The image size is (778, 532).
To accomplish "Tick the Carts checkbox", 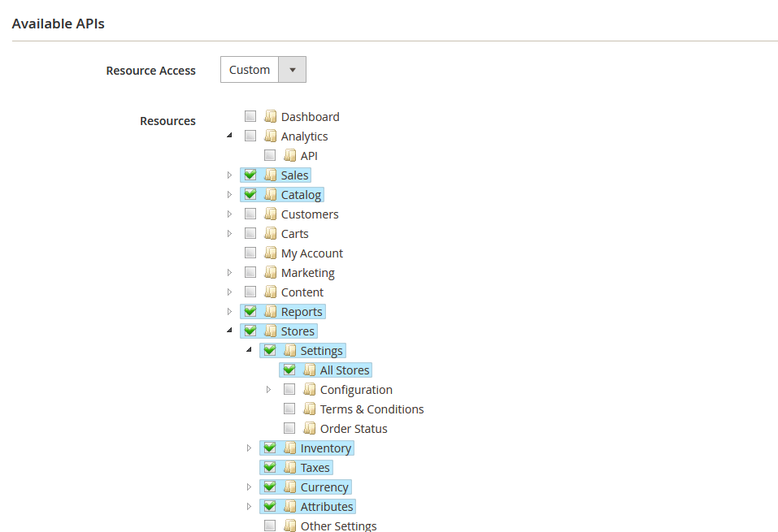I will coord(250,233).
